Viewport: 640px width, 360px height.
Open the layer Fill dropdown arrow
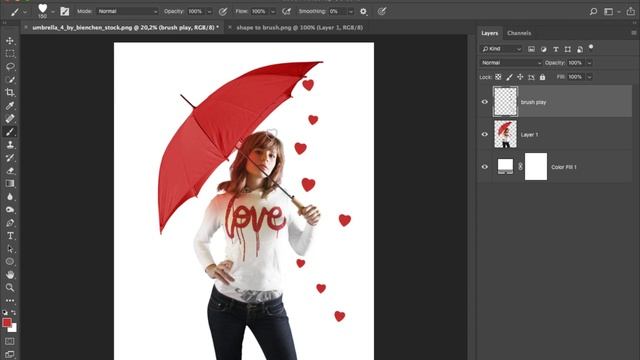click(x=589, y=77)
